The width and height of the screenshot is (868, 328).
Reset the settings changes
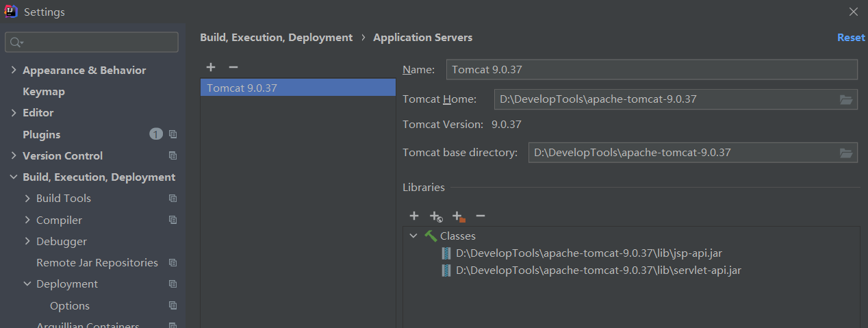point(851,38)
